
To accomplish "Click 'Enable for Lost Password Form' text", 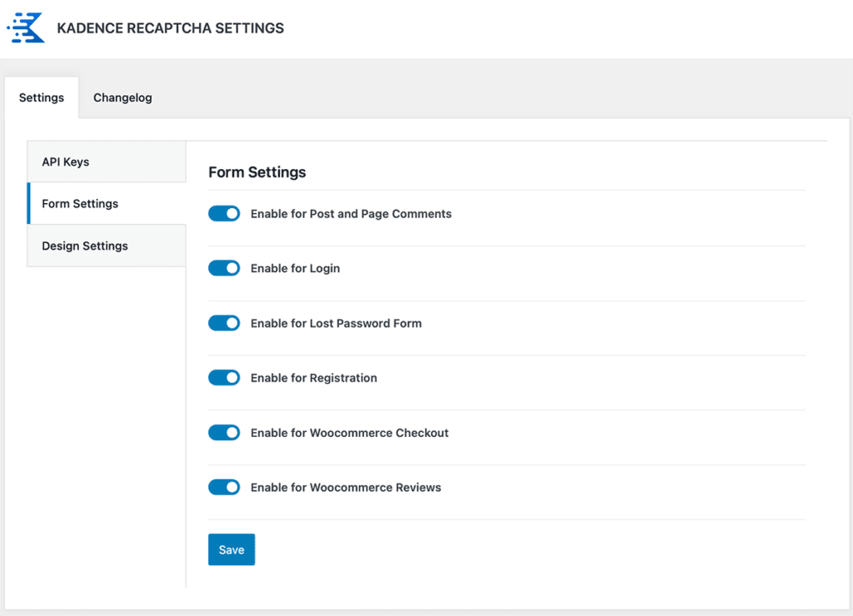I will (x=337, y=324).
